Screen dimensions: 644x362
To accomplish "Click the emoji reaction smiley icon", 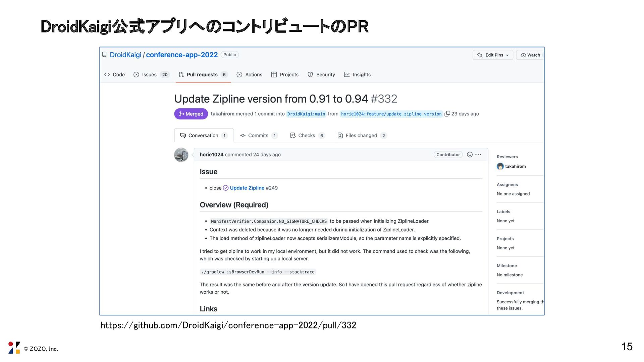I will 470,155.
